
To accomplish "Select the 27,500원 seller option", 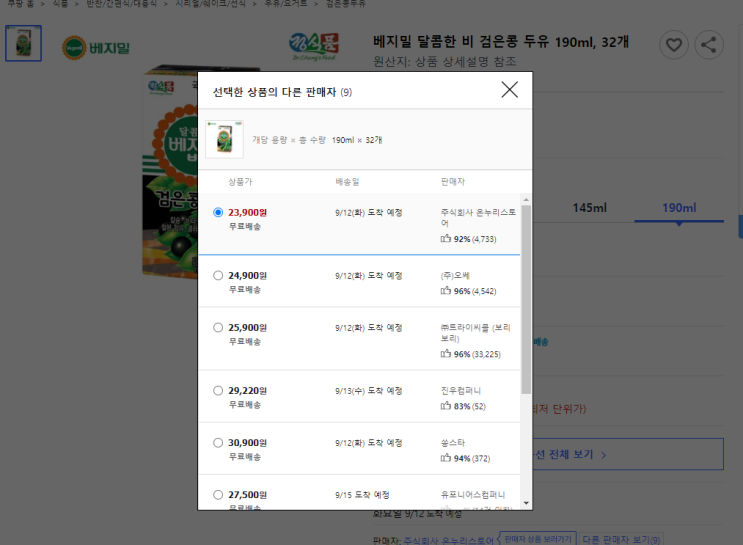I will (x=217, y=495).
